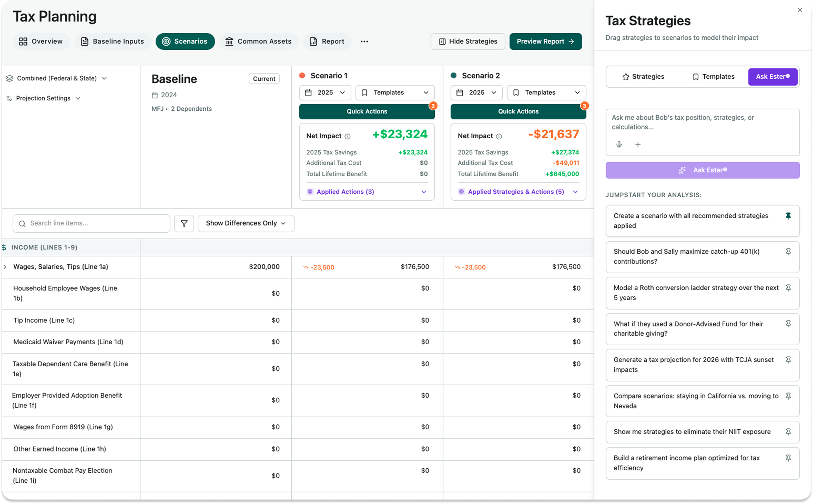Click the plus attachment icon in prompt box

click(x=638, y=145)
